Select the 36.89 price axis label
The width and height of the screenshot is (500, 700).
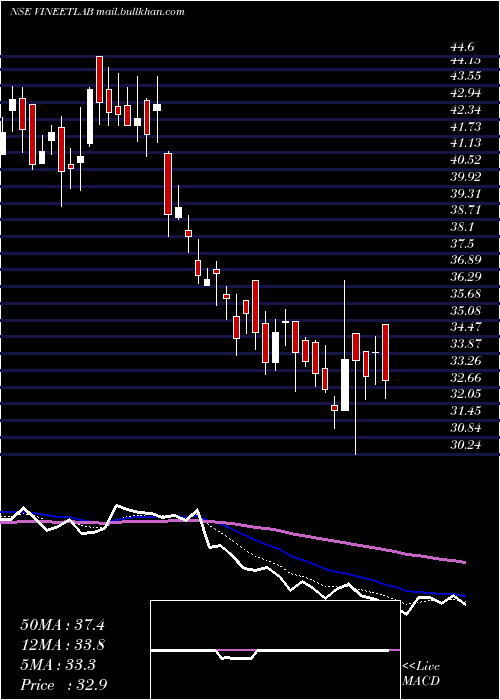tap(466, 261)
